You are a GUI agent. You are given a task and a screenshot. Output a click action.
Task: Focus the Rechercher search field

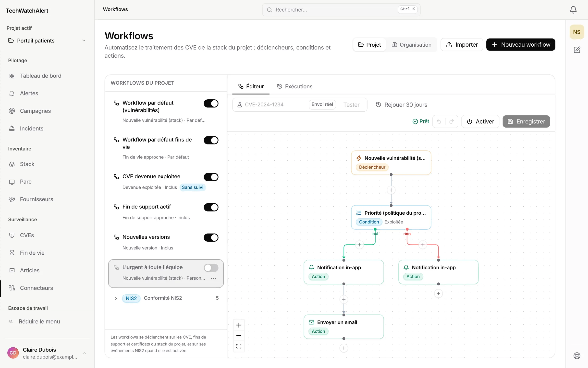tap(341, 10)
